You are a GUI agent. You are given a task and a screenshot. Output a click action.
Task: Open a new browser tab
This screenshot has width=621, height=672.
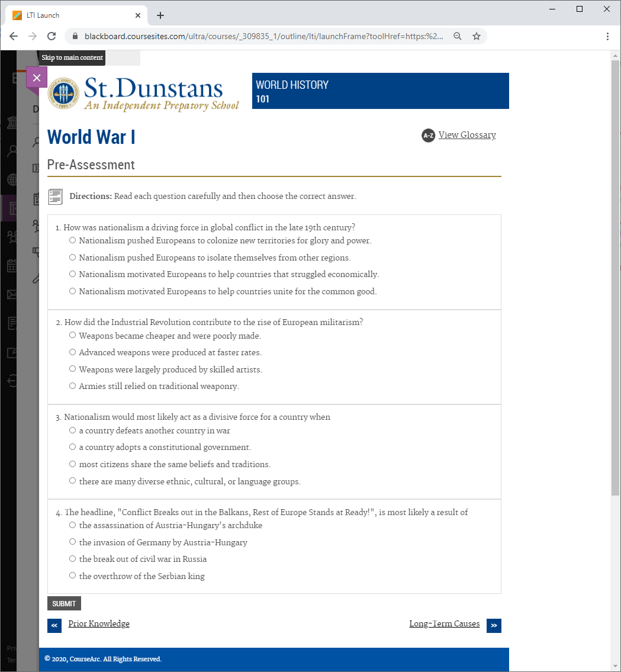coord(160,15)
